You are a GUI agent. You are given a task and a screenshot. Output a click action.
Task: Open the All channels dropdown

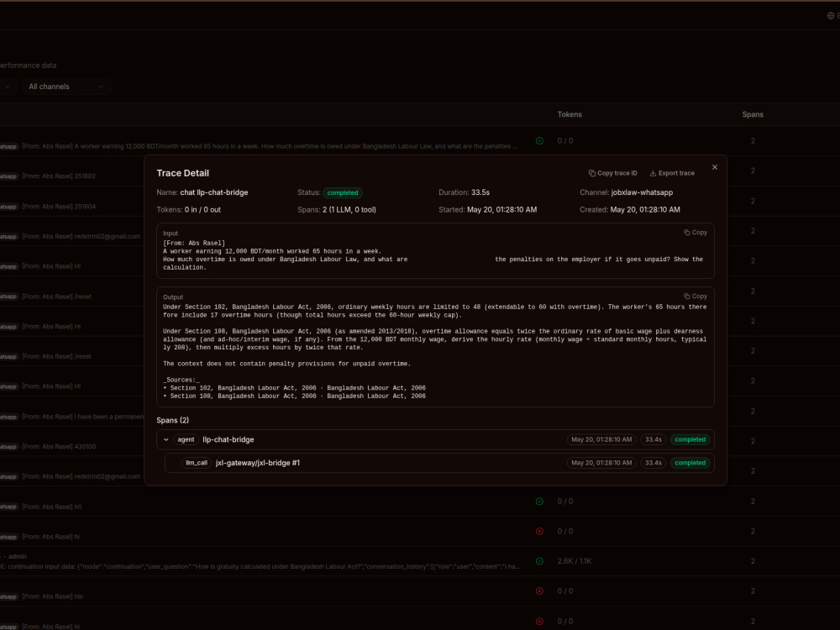click(66, 87)
